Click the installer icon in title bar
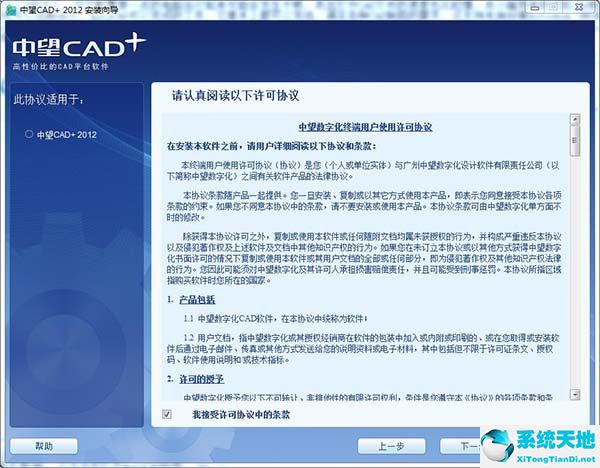The image size is (600, 468). coord(11,10)
